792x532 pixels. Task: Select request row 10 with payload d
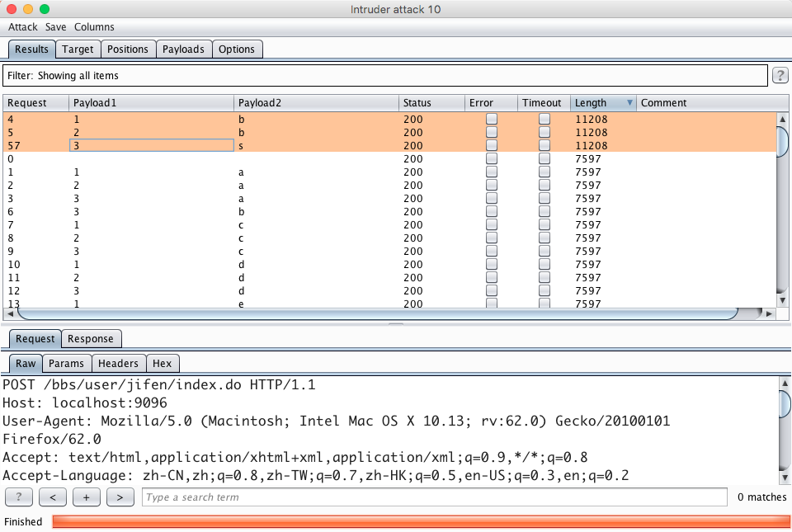(389, 265)
